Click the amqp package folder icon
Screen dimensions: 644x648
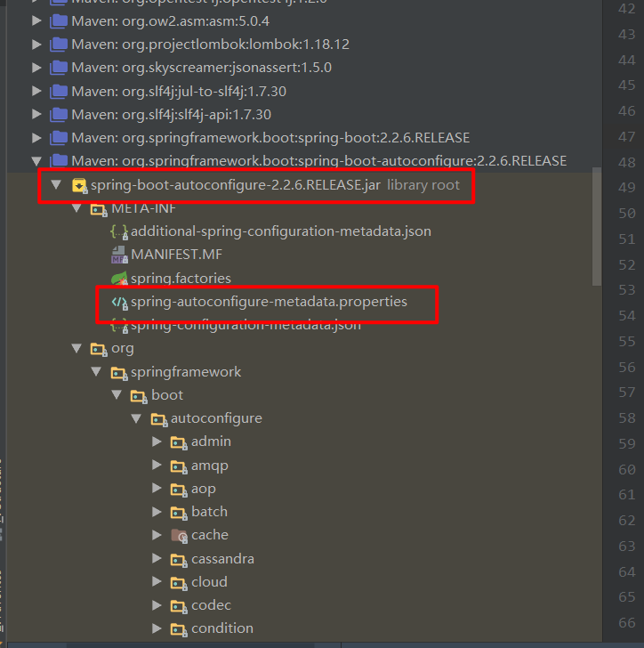pos(179,466)
